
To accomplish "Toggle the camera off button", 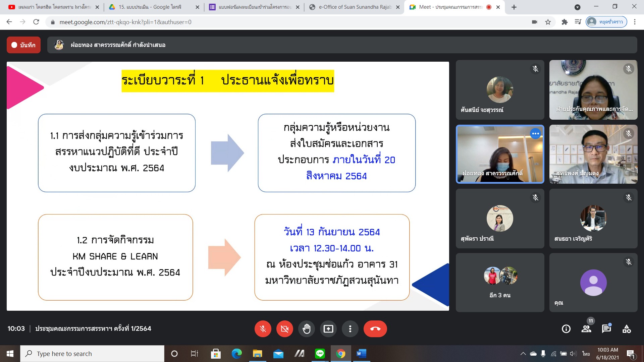I will 284,329.
